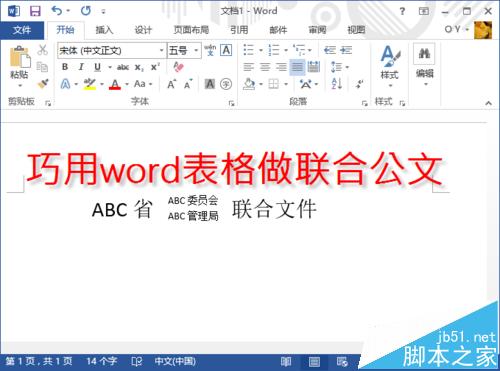Switch to the Page Layout (页面布局) tab
This screenshot has width=500, height=371.
191,30
